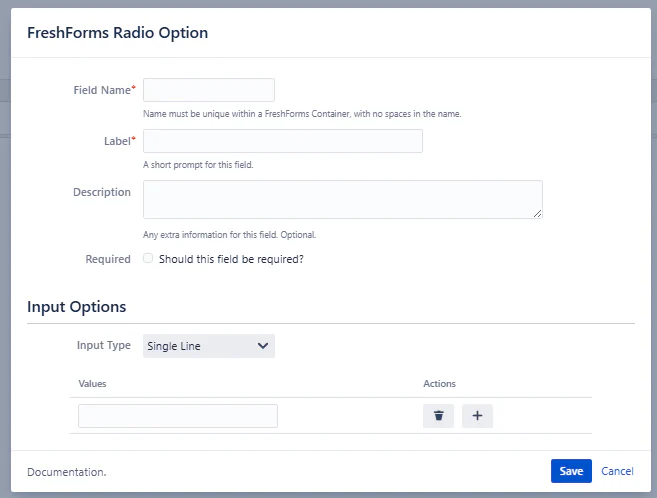Tick the Required checkbox
The height and width of the screenshot is (498, 657).
point(148,259)
